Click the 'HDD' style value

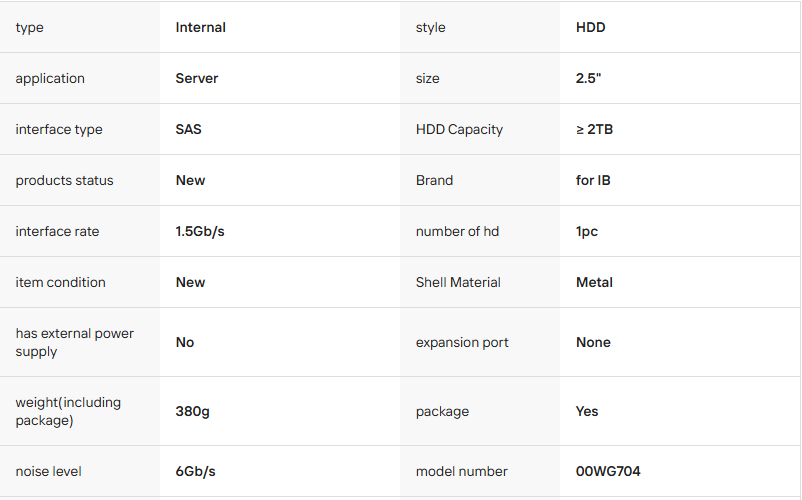tap(591, 28)
